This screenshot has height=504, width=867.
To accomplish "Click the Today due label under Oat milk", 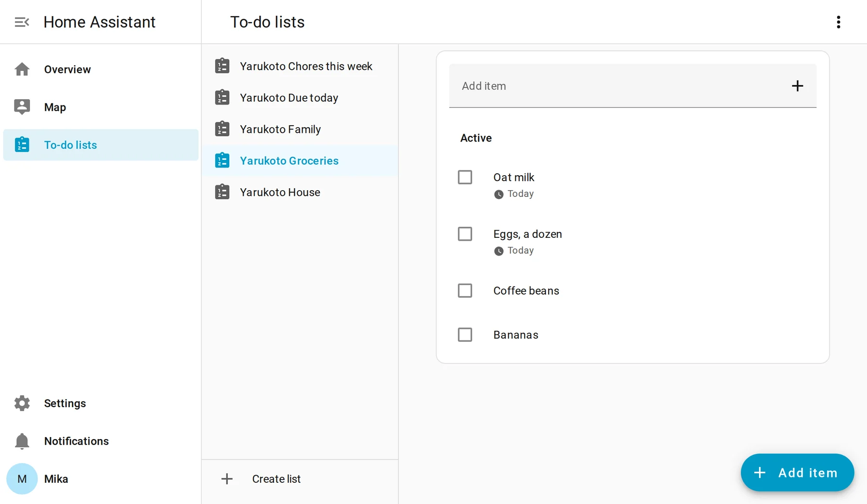I will 520,194.
